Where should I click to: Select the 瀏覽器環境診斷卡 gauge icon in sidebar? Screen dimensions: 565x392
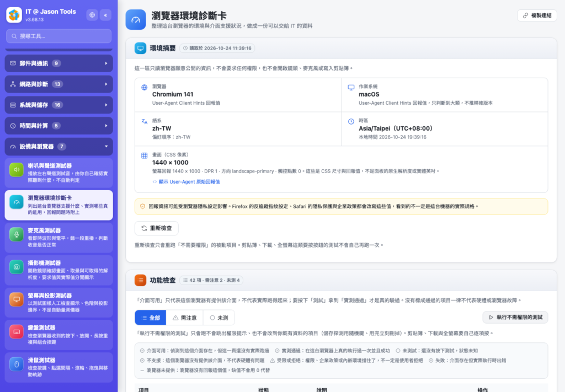(x=17, y=202)
